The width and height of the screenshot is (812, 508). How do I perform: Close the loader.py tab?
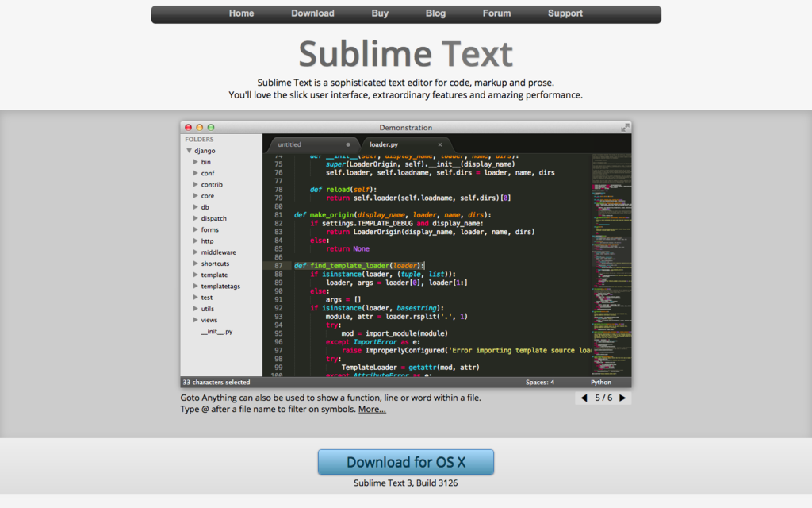(440, 144)
